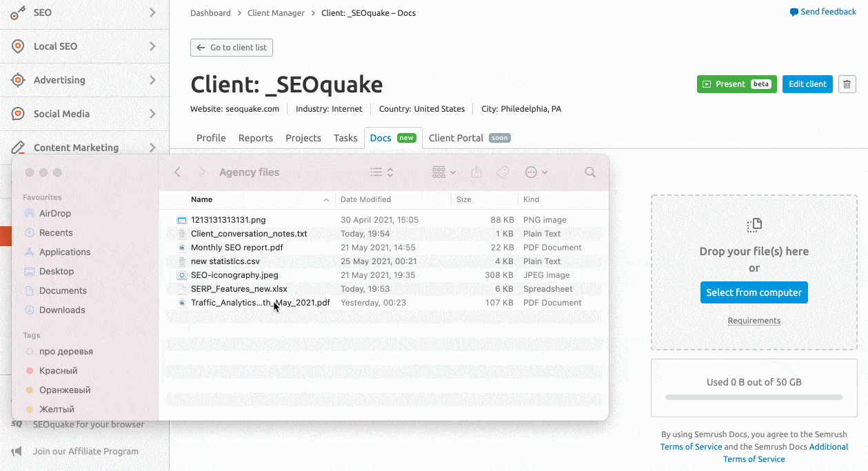
Task: Search in the Finder window
Action: (590, 172)
